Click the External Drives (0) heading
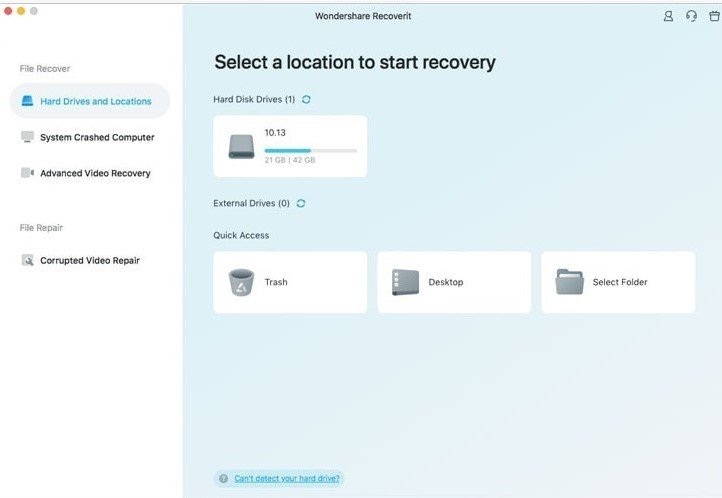Image resolution: width=722 pixels, height=498 pixels. [251, 203]
